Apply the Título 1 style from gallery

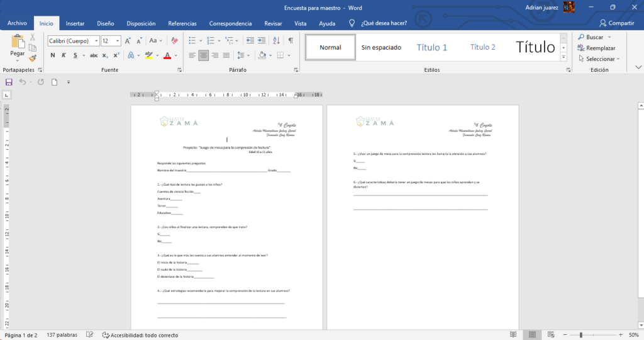(x=432, y=47)
